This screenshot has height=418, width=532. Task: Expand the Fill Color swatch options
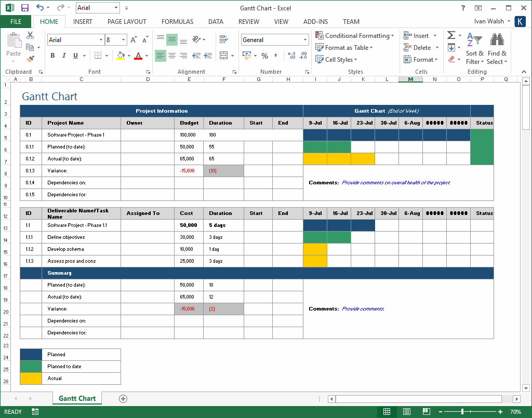click(129, 56)
